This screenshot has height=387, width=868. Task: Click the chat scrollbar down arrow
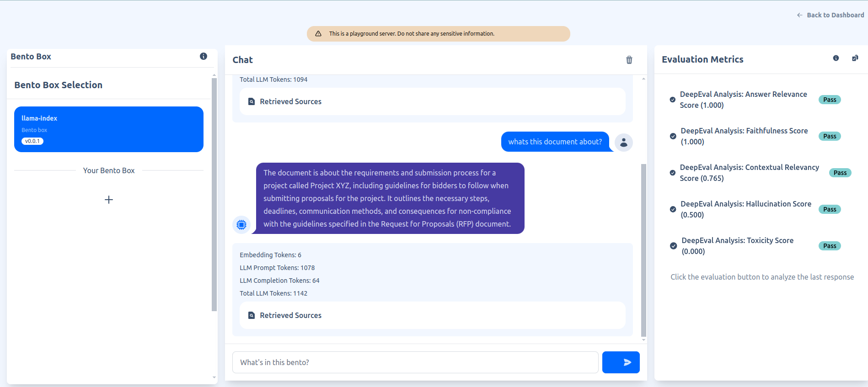tap(643, 340)
